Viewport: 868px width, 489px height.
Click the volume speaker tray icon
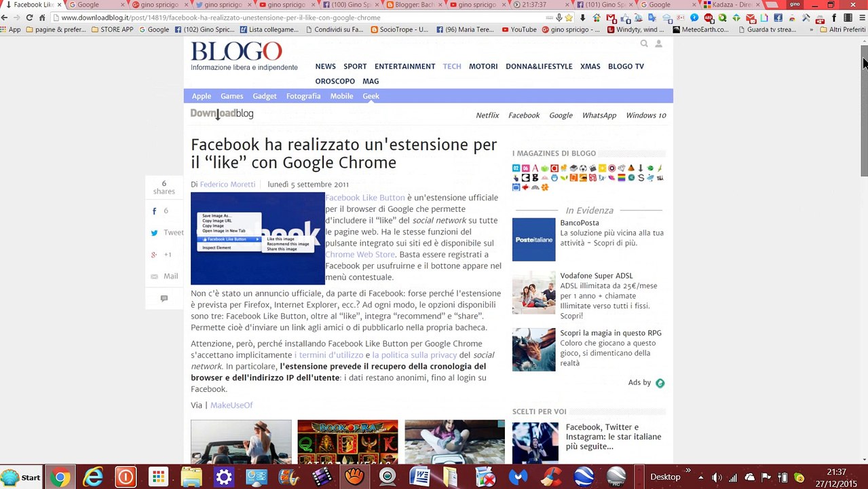[717, 477]
